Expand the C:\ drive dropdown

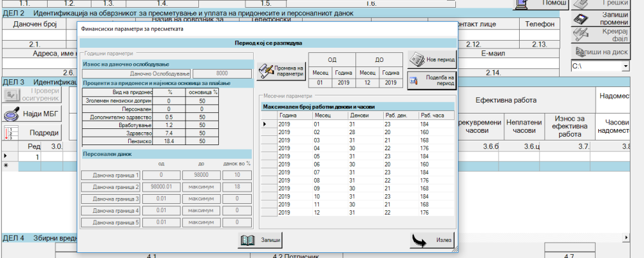[x=625, y=66]
